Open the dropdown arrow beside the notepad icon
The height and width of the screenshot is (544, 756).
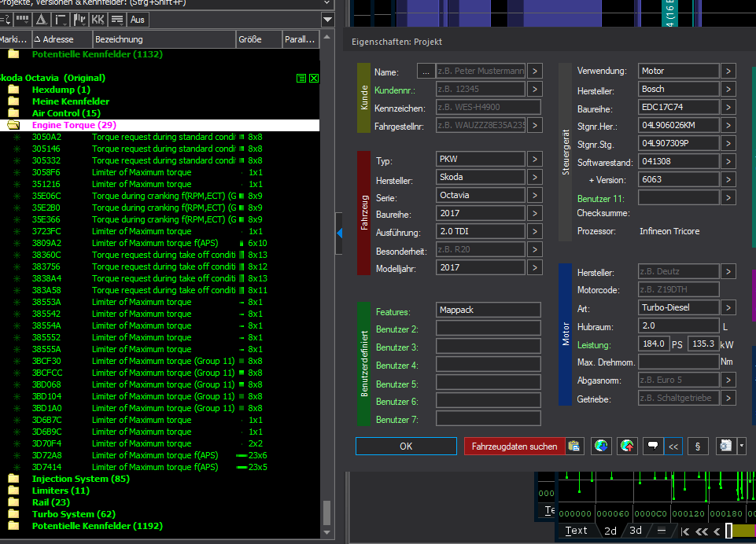click(x=742, y=447)
